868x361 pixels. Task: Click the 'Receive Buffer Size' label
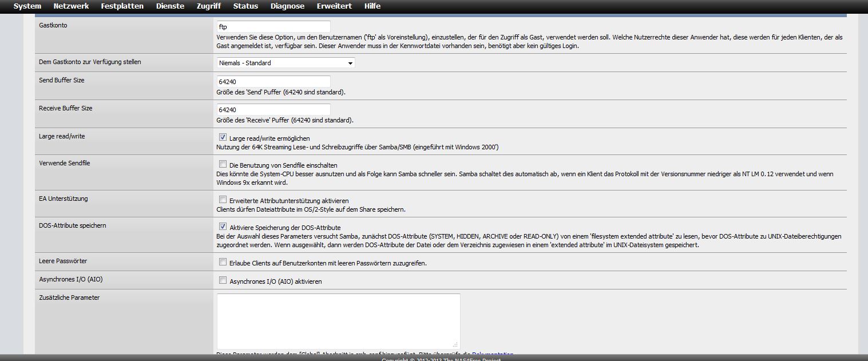click(x=66, y=109)
